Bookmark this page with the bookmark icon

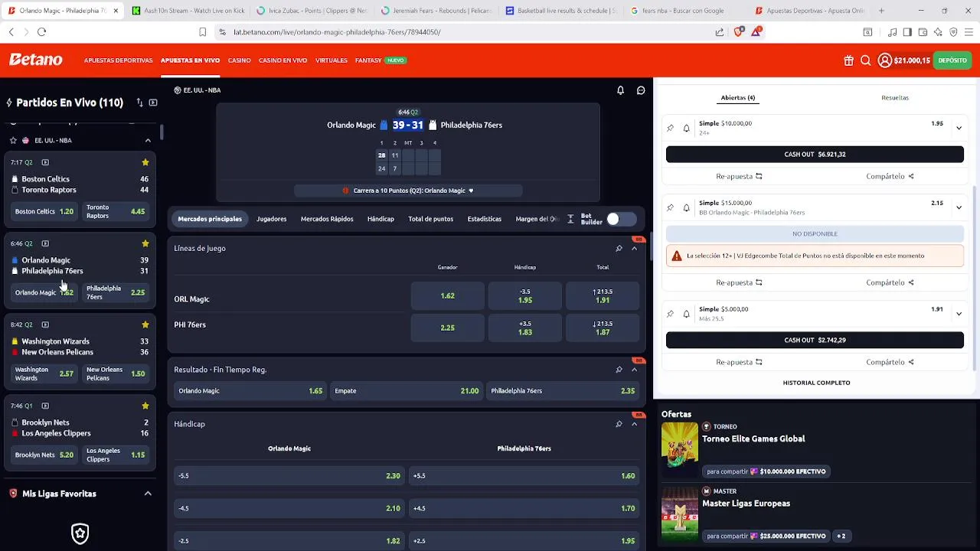point(202,32)
